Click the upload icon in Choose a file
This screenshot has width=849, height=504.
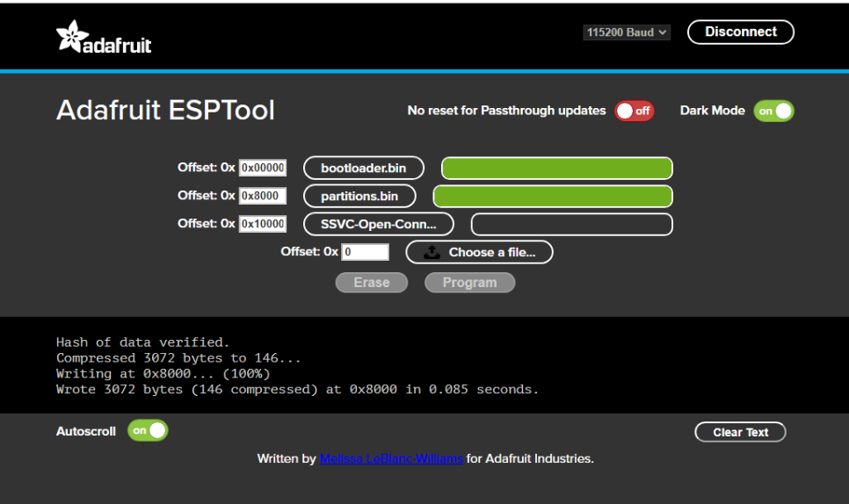[x=432, y=253]
